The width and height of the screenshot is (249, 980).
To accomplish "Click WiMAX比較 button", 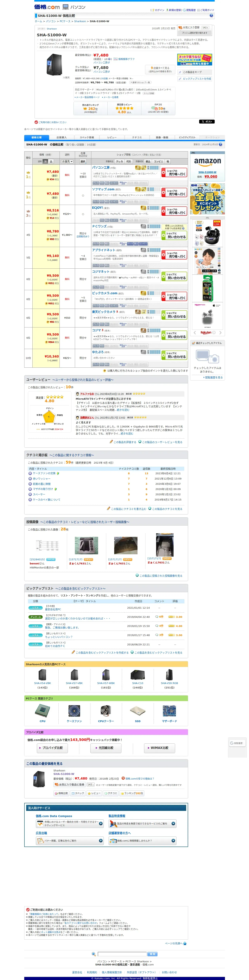I will coord(159,748).
